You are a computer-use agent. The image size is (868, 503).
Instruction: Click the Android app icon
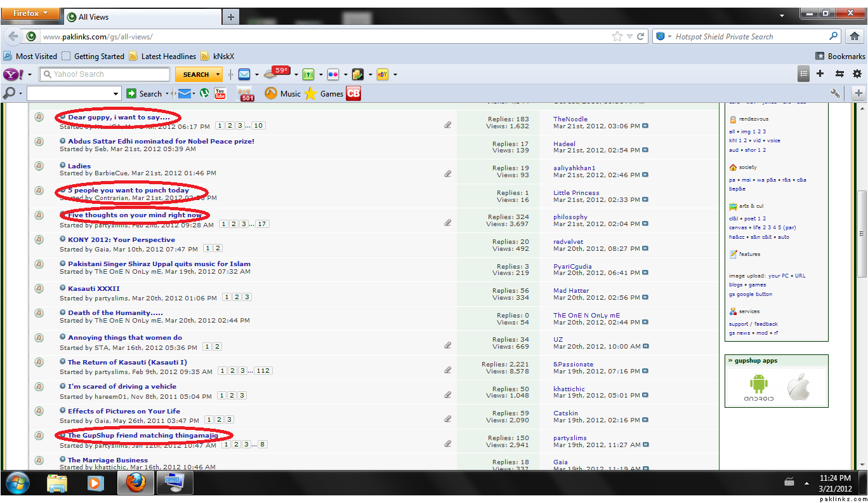[759, 387]
